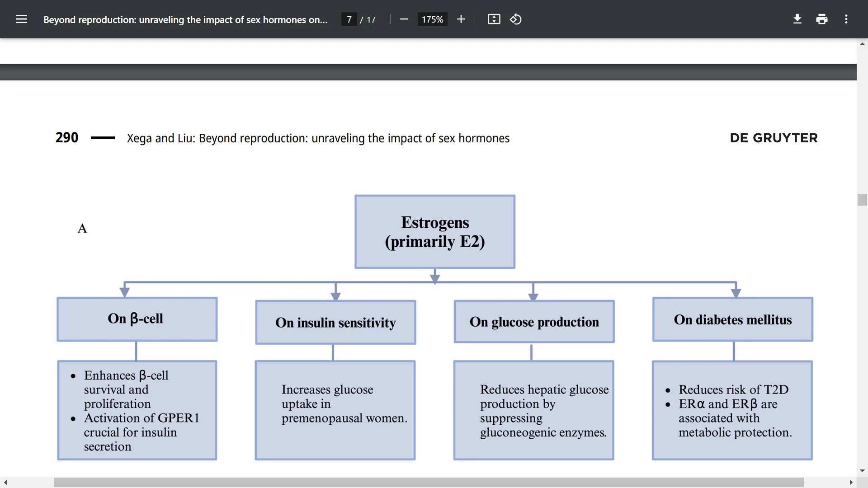Viewport: 868px width, 488px height.
Task: Click the scroll up arrow
Action: click(862, 44)
